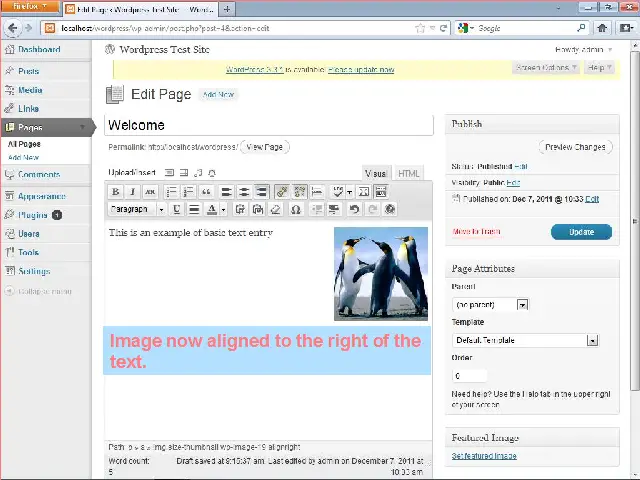
Task: Click the Move to Trash link
Action: [476, 231]
